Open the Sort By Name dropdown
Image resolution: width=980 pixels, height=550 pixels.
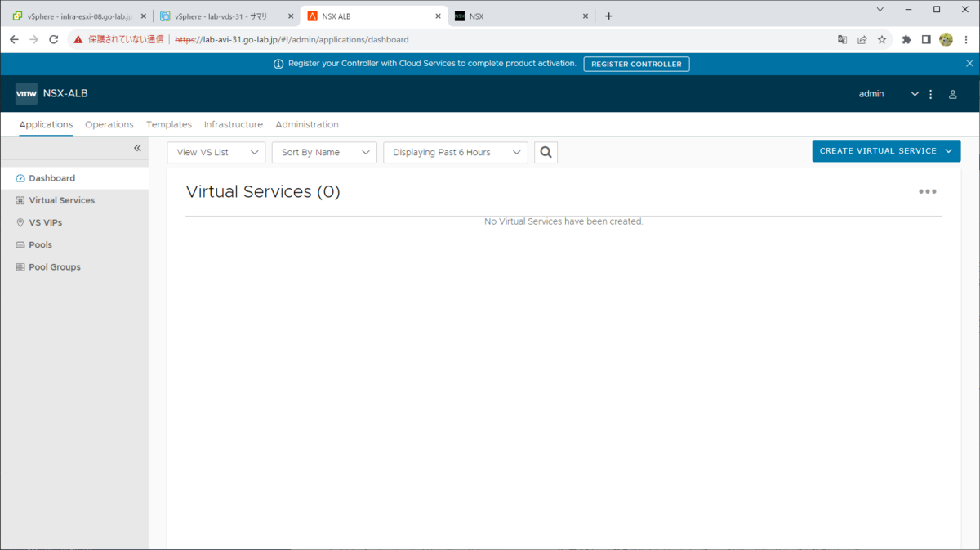[324, 152]
